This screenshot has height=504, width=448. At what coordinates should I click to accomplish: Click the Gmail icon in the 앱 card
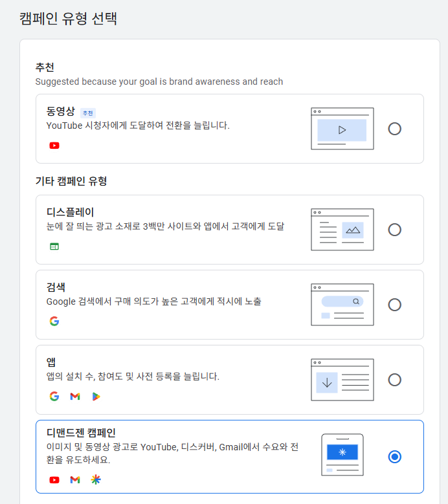pyautogui.click(x=75, y=397)
